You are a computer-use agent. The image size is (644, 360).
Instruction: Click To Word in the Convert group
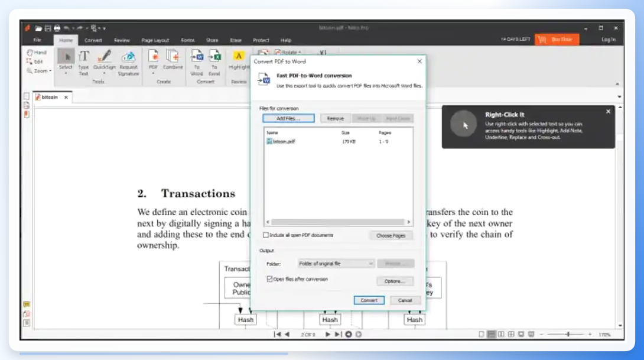[x=197, y=63]
